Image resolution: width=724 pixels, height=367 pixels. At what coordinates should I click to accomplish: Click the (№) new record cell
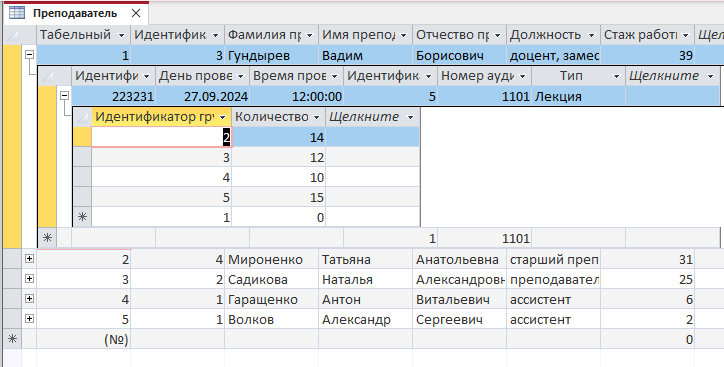click(x=84, y=339)
